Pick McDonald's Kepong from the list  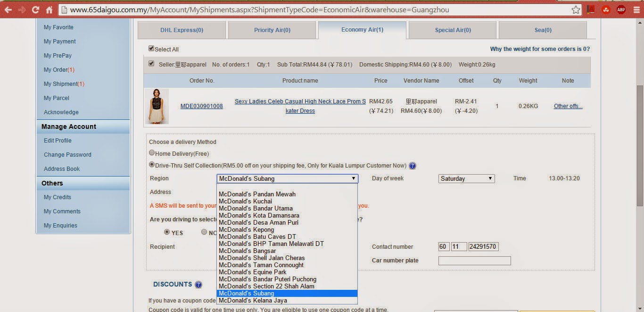tap(287, 229)
